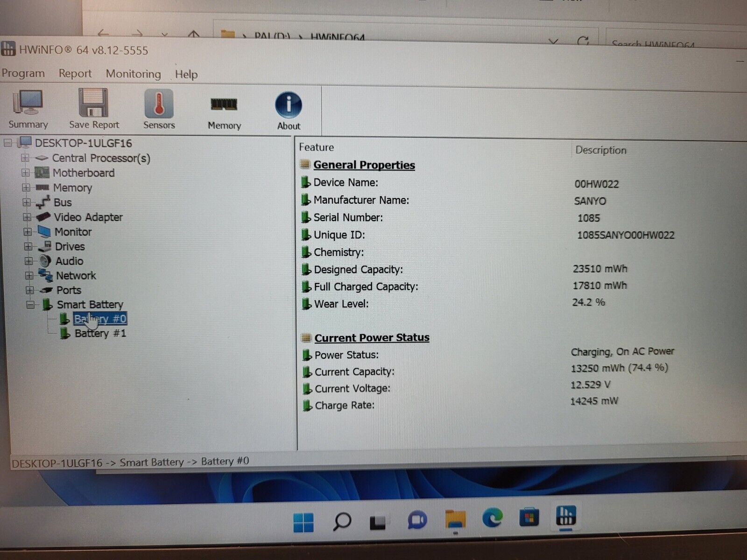The image size is (747, 560).
Task: Select the Drives tree item
Action: (70, 246)
